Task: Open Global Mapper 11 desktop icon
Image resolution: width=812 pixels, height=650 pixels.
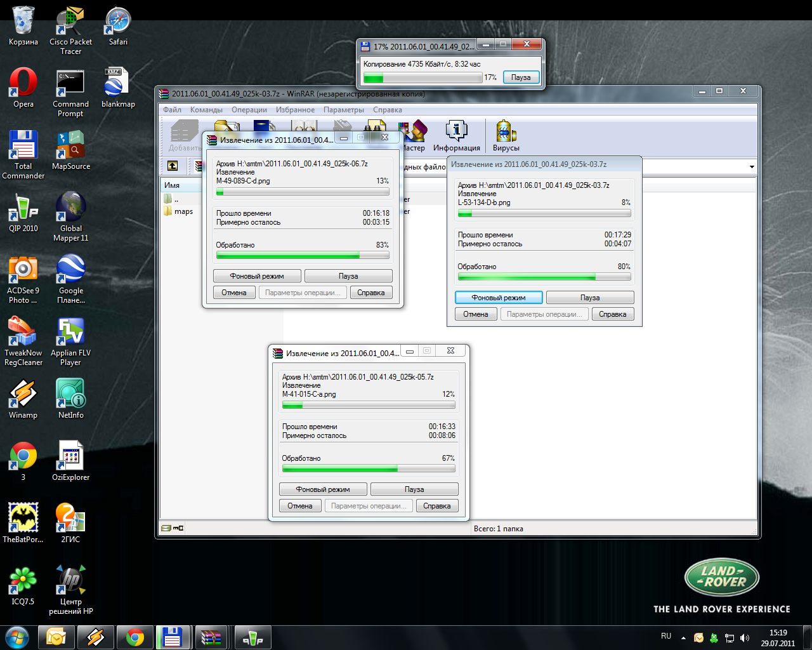Action: [x=70, y=217]
